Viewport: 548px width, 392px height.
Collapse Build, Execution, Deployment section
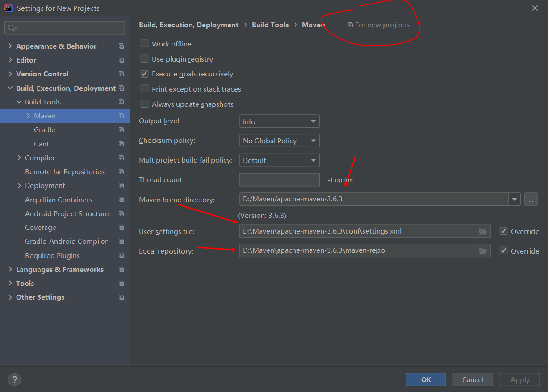click(x=10, y=88)
